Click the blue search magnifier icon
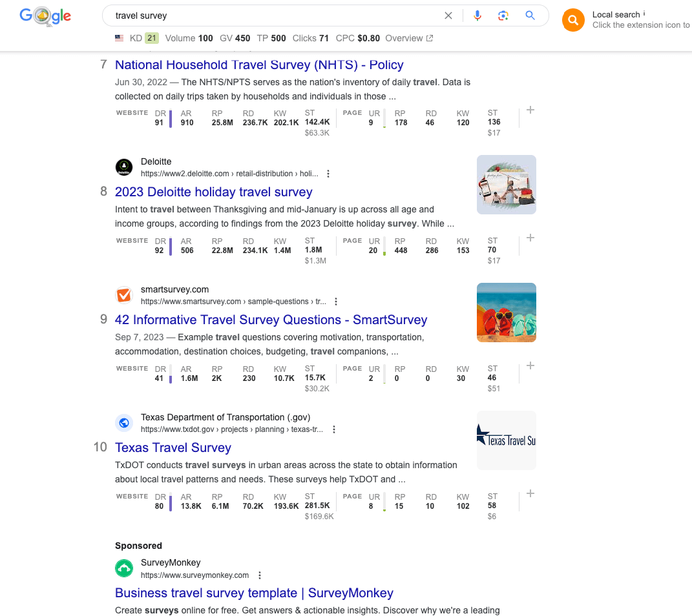This screenshot has height=616, width=692. (x=530, y=15)
